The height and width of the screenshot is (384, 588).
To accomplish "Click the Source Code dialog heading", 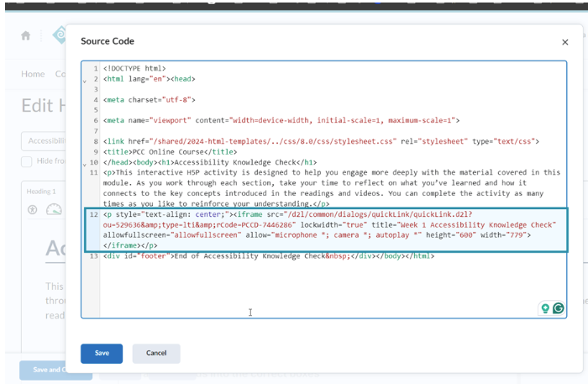I will pyautogui.click(x=108, y=41).
